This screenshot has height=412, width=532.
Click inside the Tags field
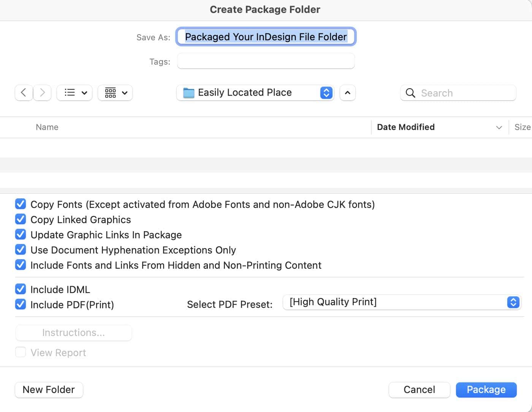click(x=265, y=61)
